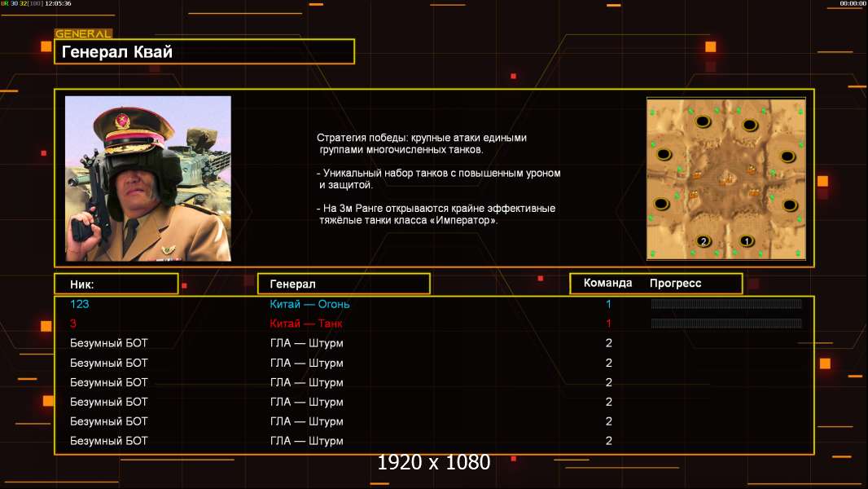Open the desert minimap preview
Viewport: 868px width, 489px height.
point(726,178)
